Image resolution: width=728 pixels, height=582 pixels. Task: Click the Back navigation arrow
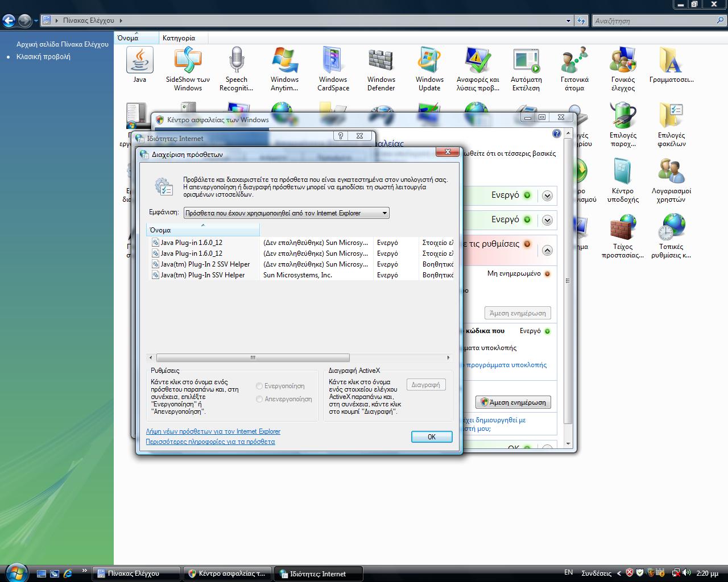point(9,21)
